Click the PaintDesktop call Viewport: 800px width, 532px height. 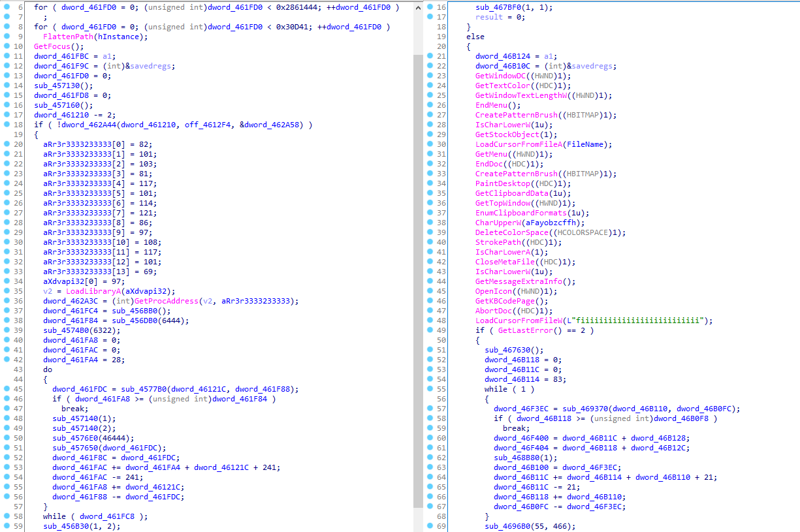[503, 183]
